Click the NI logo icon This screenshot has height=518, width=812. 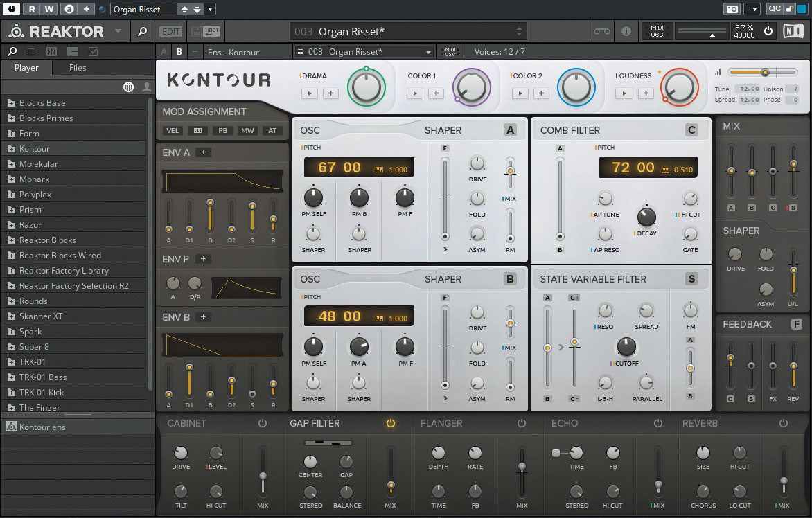click(x=793, y=31)
